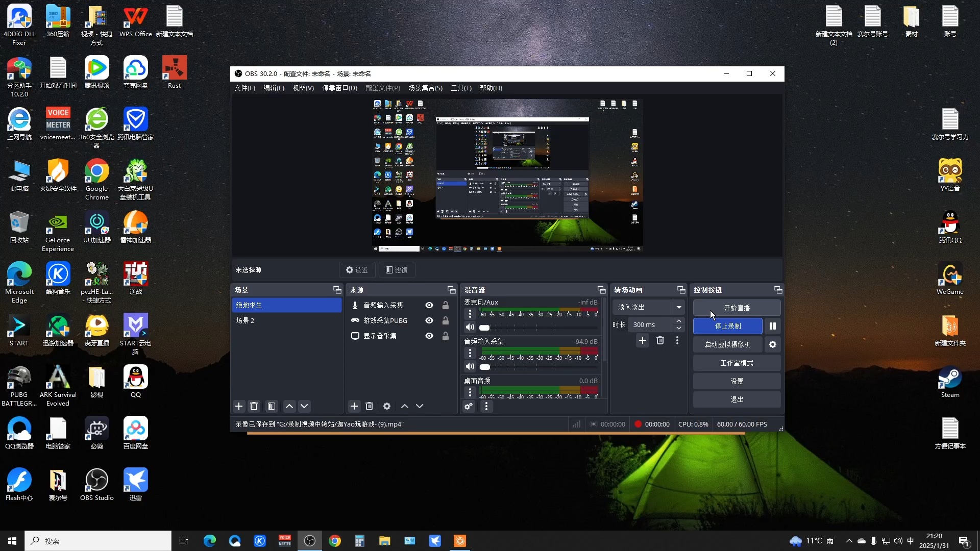
Task: Open source properties gear in Sources panel
Action: click(x=387, y=406)
